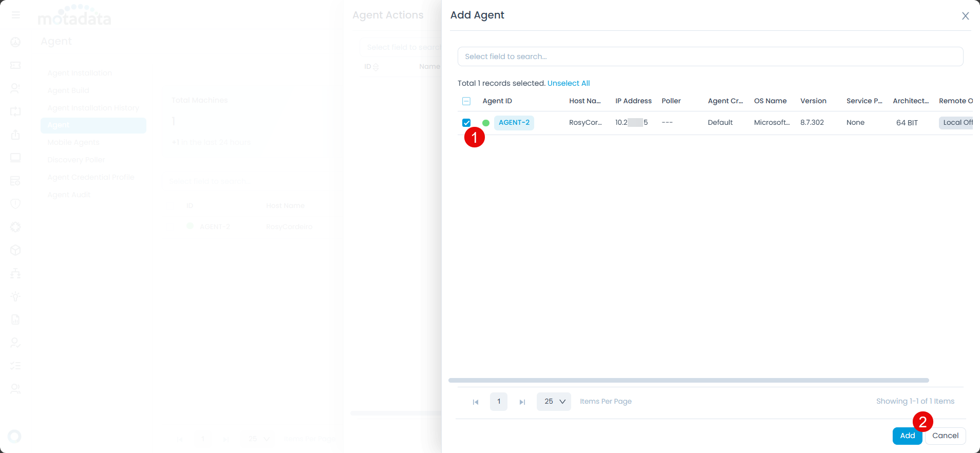The image size is (980, 453).
Task: Click the horizontal scrollbar under the table
Action: click(x=688, y=381)
